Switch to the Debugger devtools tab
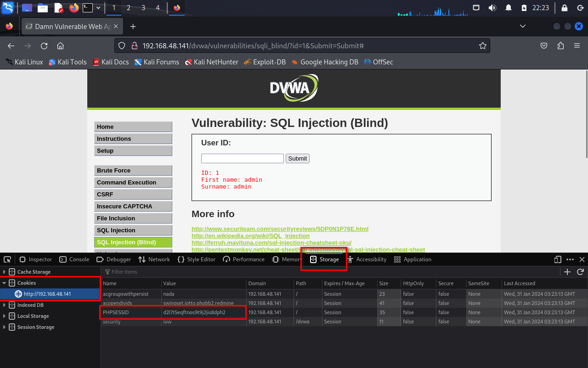The height and width of the screenshot is (368, 588). click(x=113, y=259)
